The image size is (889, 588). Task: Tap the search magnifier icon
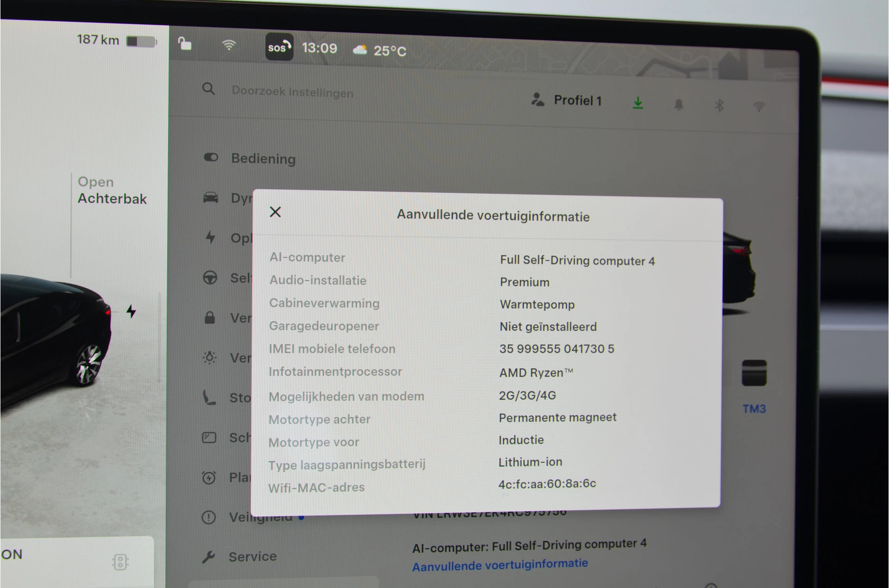tap(208, 88)
